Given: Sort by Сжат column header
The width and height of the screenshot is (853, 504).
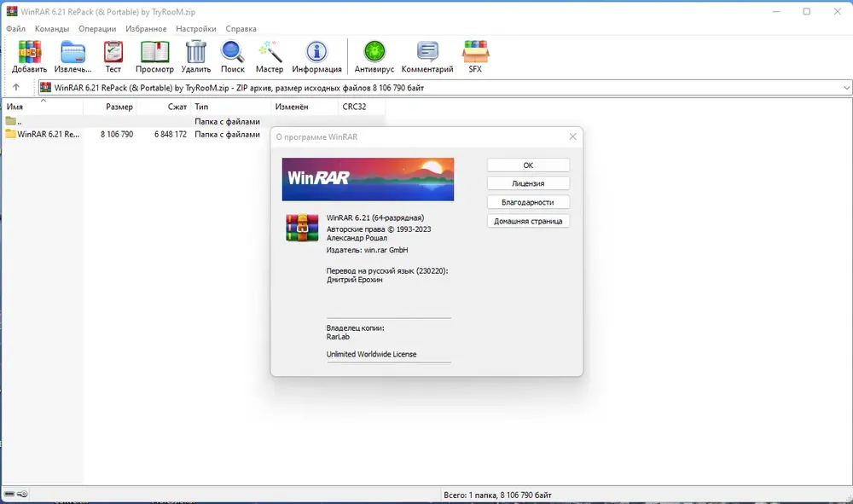Looking at the screenshot, I should 163,107.
